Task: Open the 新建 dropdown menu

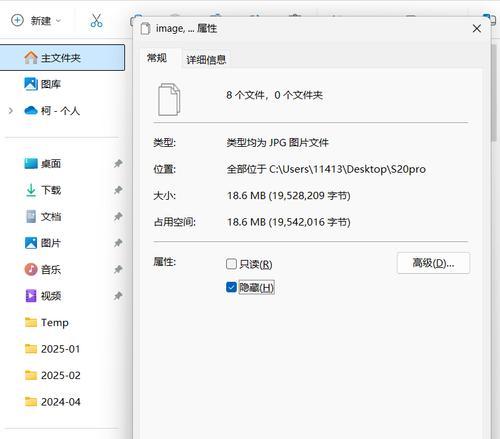Action: pos(36,21)
